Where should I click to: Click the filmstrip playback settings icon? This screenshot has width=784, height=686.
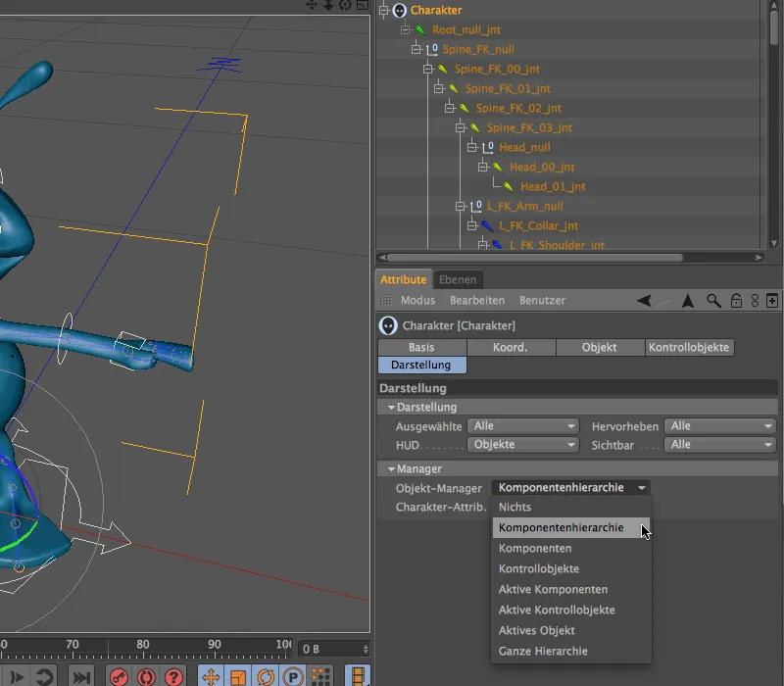pyautogui.click(x=358, y=677)
